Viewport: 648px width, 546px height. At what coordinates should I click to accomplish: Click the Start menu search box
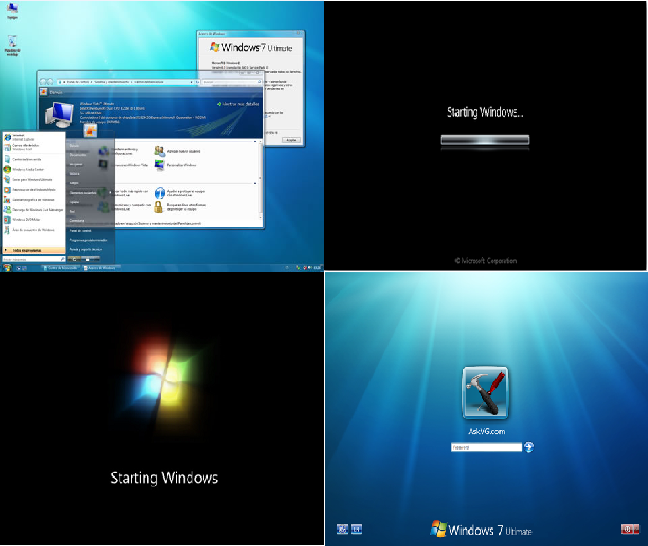(30, 260)
